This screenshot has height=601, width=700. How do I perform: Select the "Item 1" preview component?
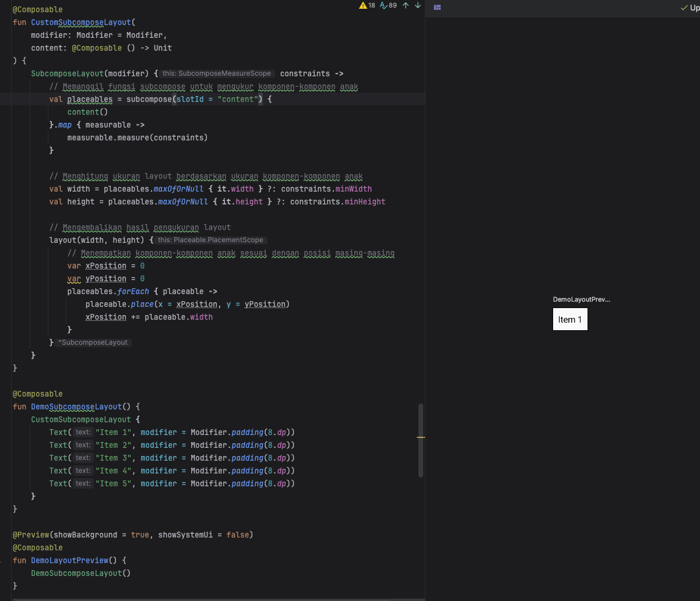570,319
